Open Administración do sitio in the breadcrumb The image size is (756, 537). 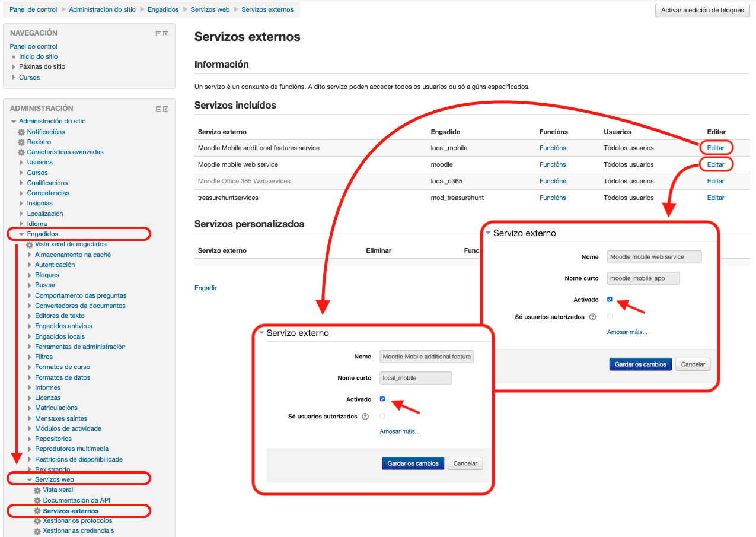(102, 9)
